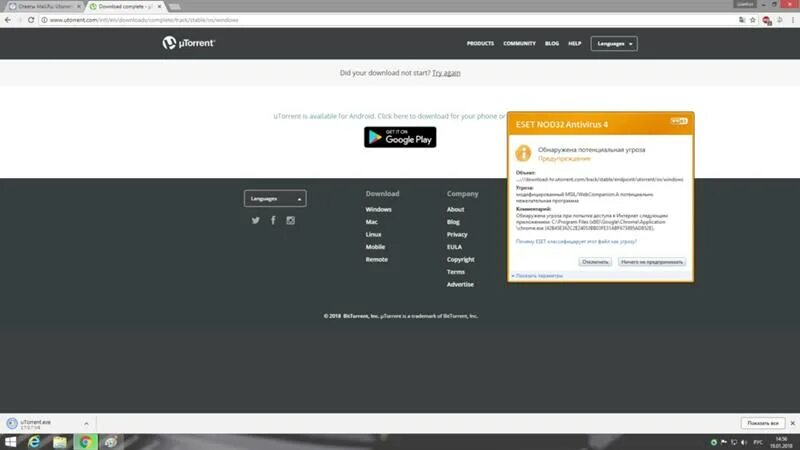This screenshot has height=450, width=800.
Task: Expand 'Показать параметры' in the ESET alert
Action: [537, 276]
